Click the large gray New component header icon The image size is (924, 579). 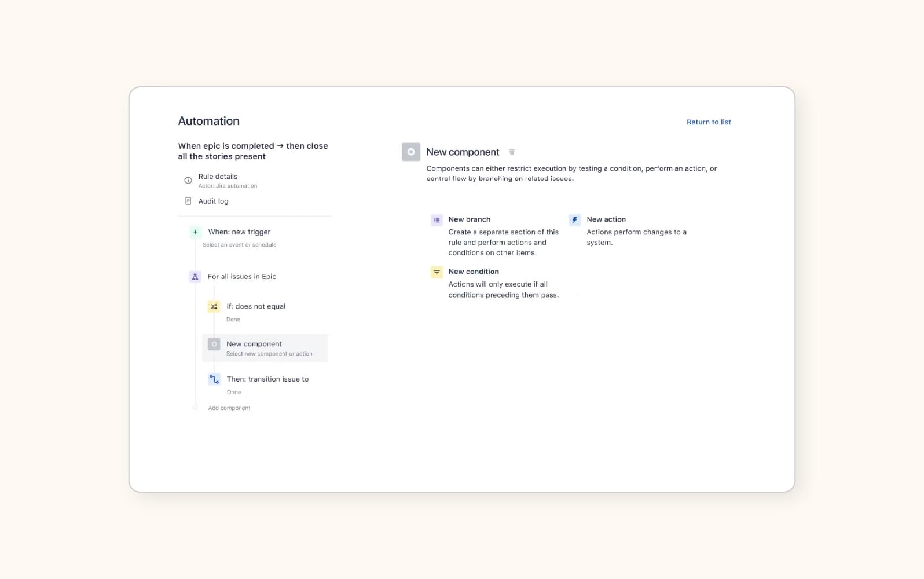coord(411,152)
